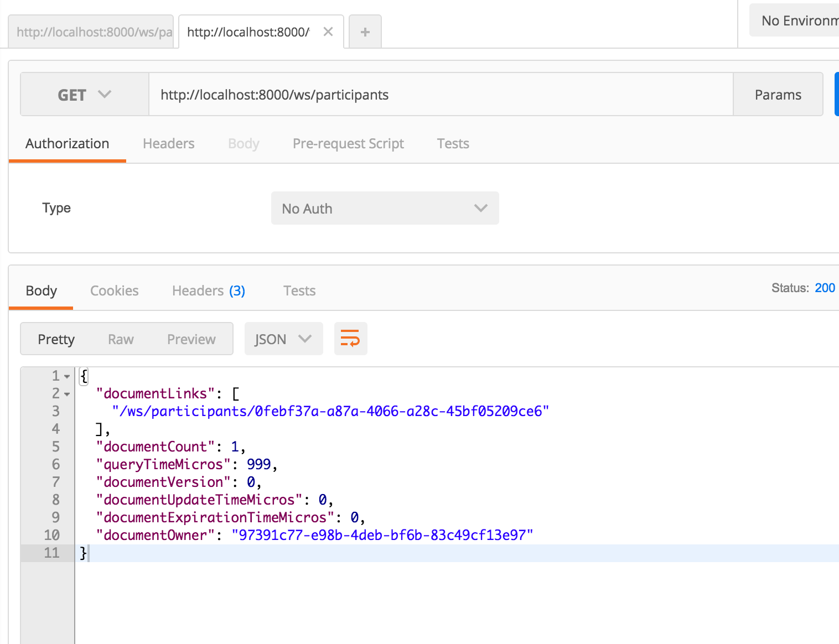Open the No Environment dropdown

(795, 20)
